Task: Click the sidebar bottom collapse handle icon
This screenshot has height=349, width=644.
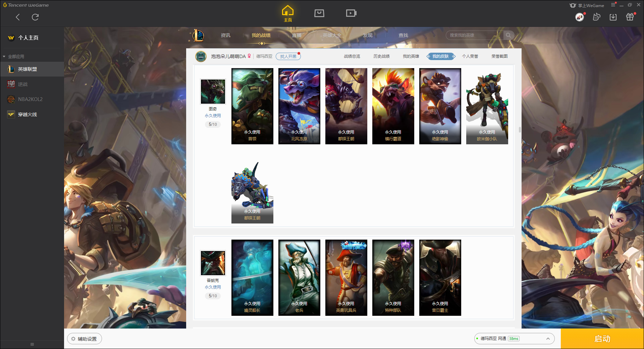Action: (32, 344)
